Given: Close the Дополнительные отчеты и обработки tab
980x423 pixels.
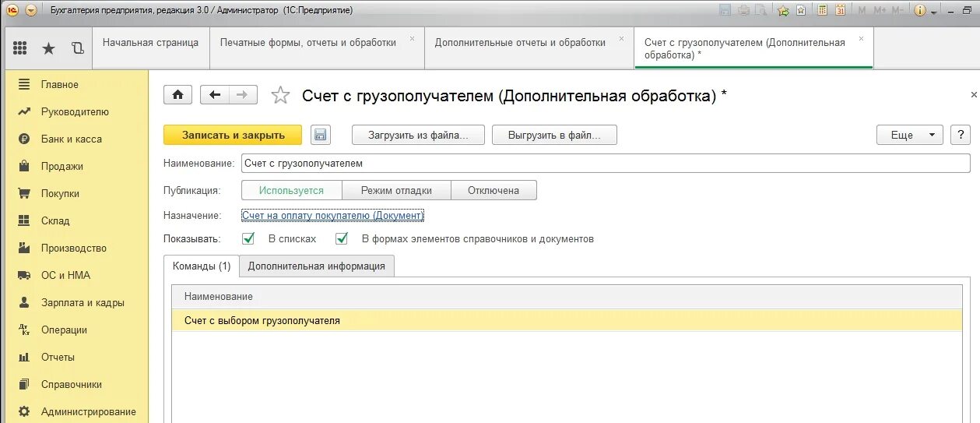Looking at the screenshot, I should point(621,37).
